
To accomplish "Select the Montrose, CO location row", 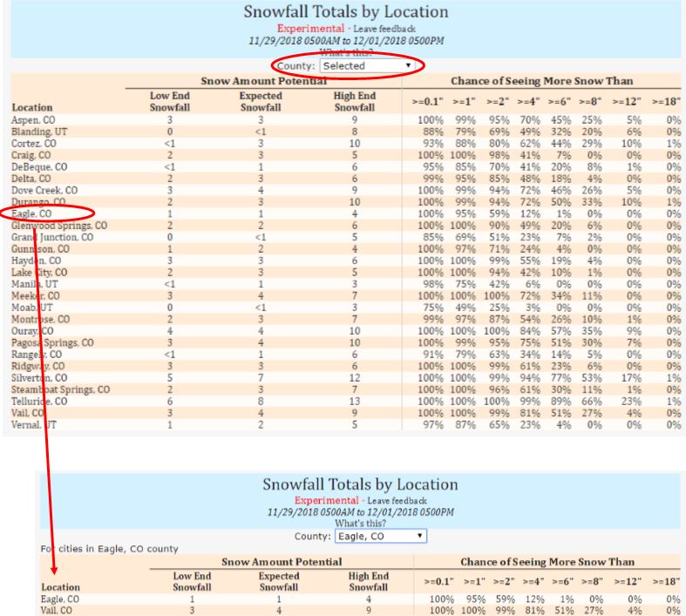I will [x=346, y=319].
